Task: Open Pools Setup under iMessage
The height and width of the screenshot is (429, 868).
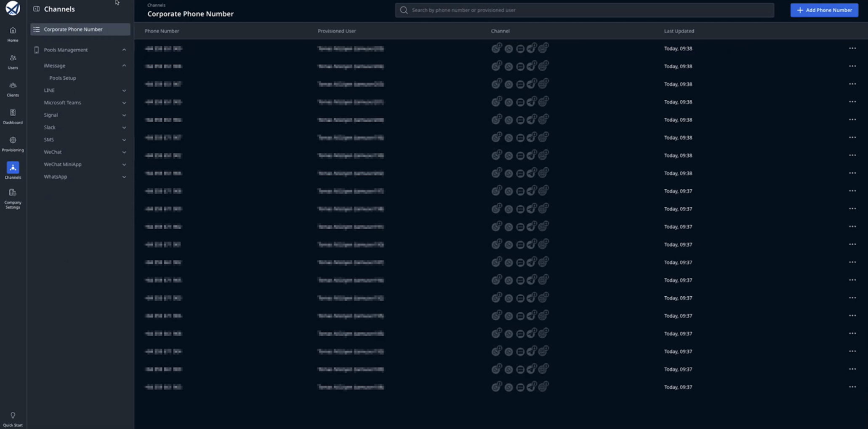Action: (x=63, y=78)
